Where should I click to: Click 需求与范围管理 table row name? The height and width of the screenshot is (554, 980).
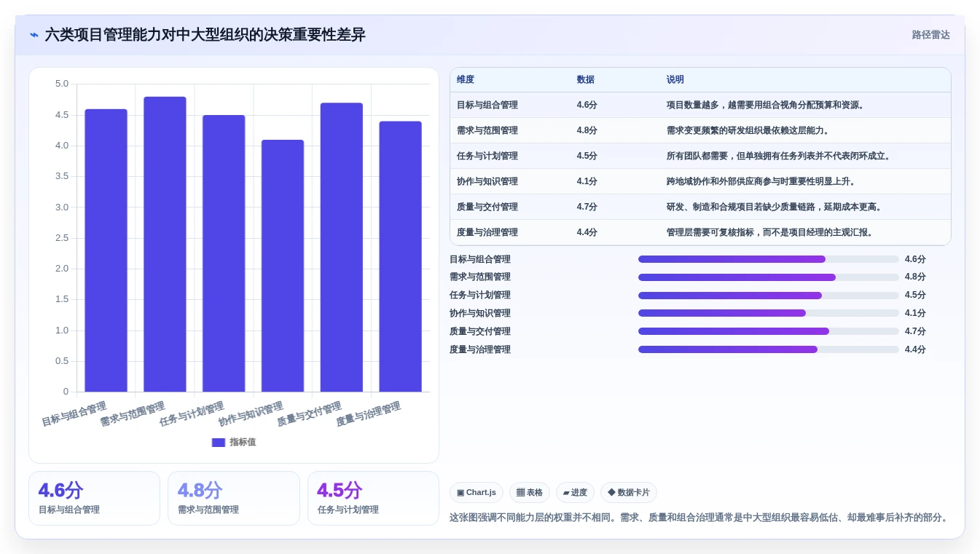click(x=487, y=130)
